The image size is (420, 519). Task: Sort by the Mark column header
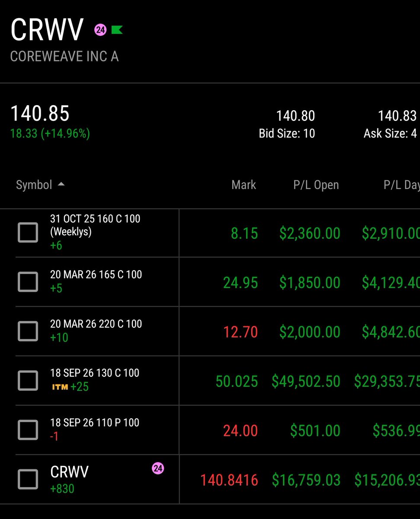244,185
